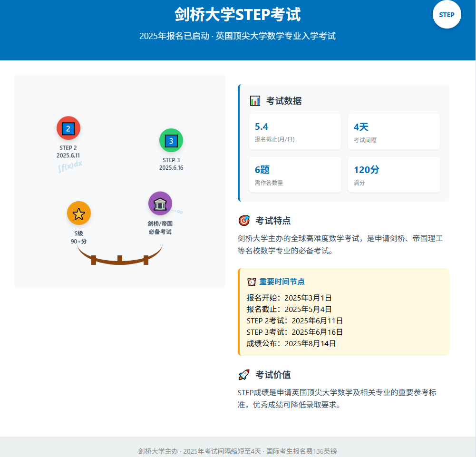Click the STEP 2考试：2025年6月11日 line
This screenshot has height=457, width=476.
click(294, 321)
